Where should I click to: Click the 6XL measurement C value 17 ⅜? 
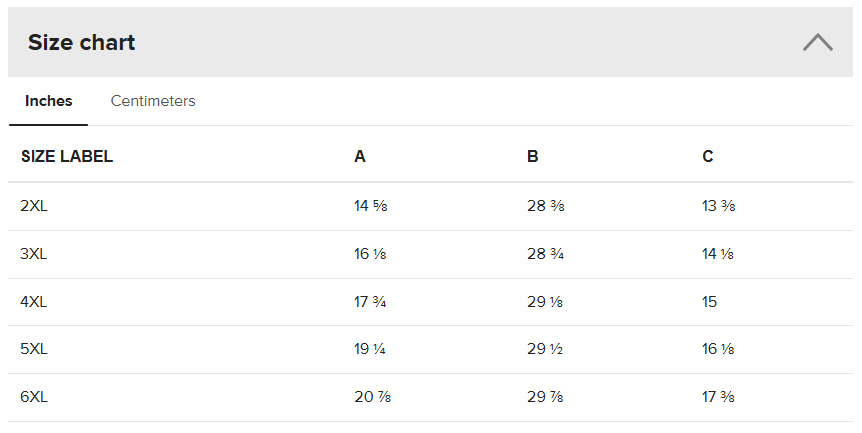click(x=719, y=397)
